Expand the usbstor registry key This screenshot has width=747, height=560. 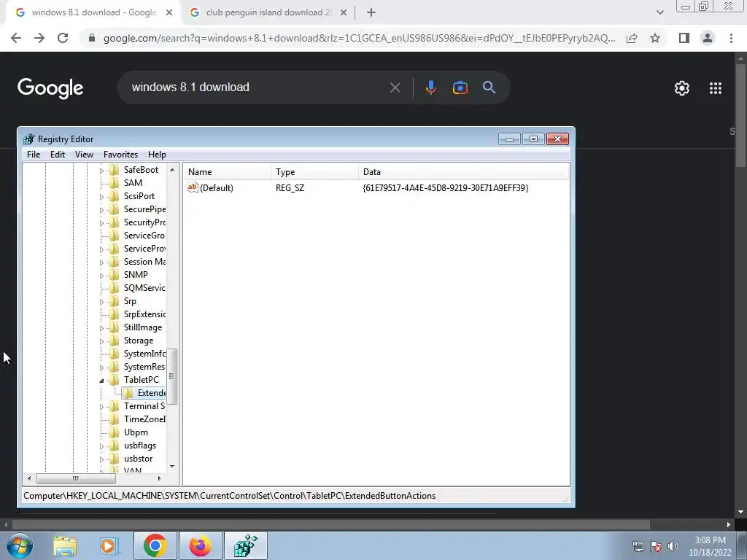click(101, 459)
